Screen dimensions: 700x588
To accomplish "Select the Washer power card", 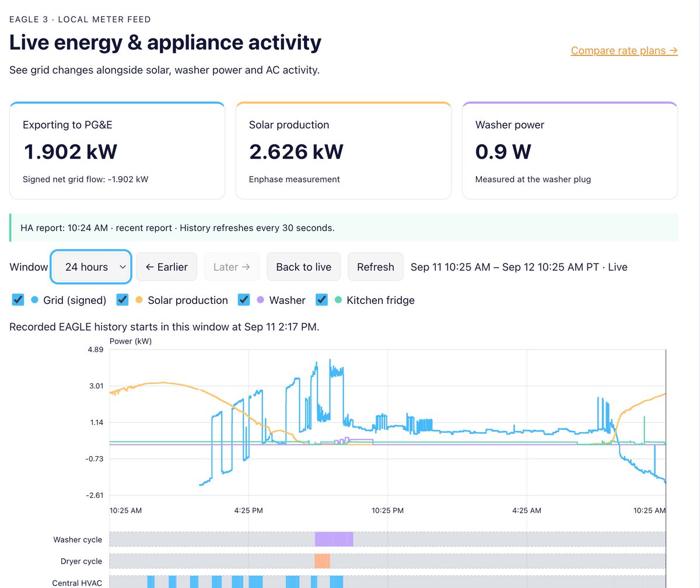I will (x=570, y=150).
